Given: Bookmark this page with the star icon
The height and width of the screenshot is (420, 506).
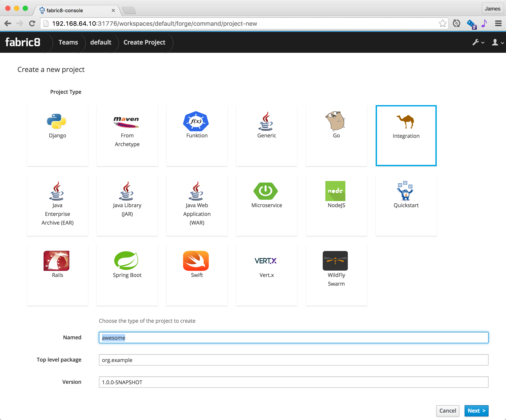Looking at the screenshot, I should click(x=443, y=23).
